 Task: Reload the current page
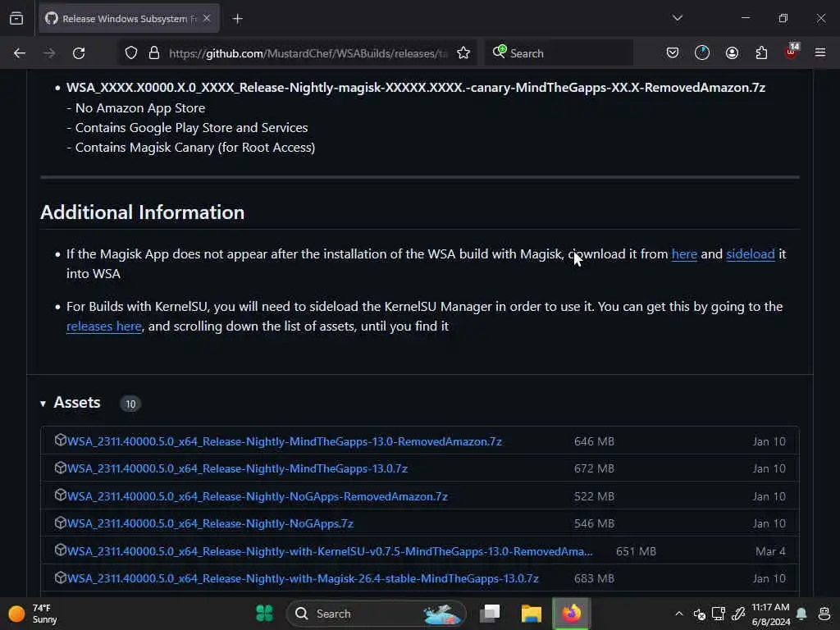(x=79, y=53)
